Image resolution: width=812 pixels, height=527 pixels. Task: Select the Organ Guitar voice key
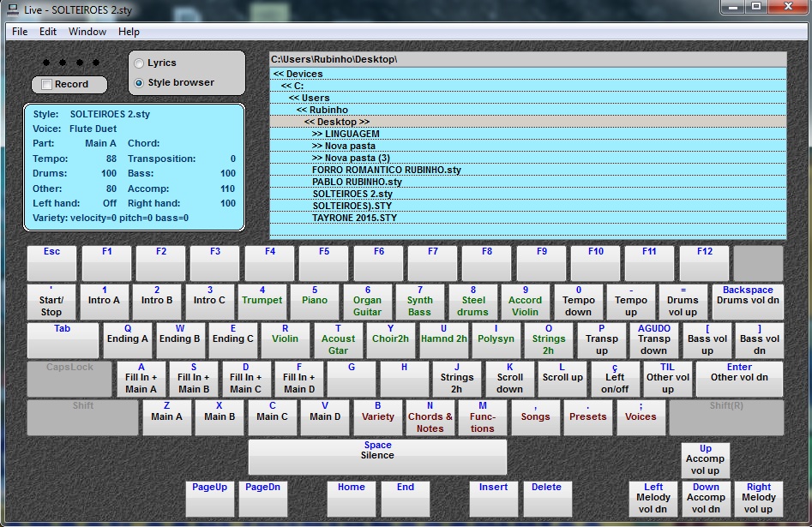coord(367,302)
